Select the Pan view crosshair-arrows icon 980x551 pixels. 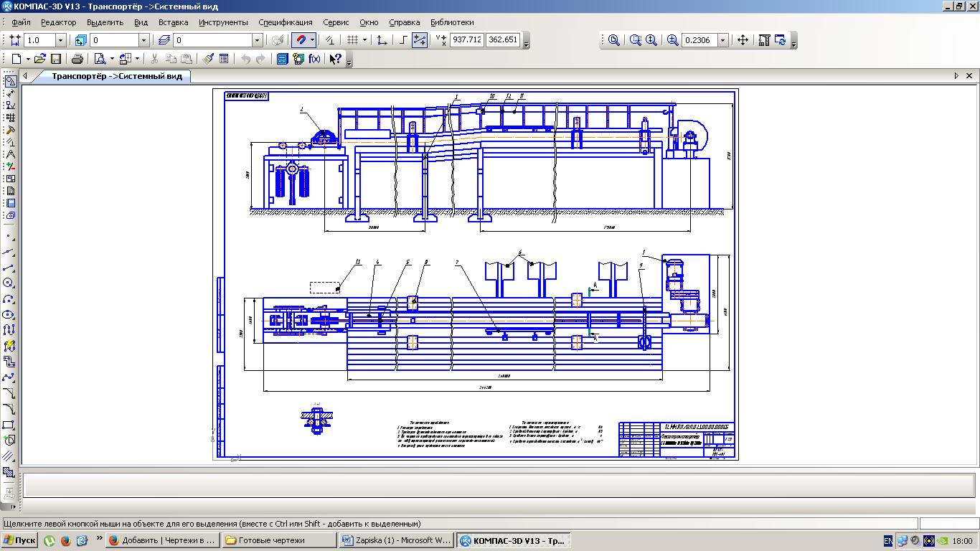tap(743, 40)
